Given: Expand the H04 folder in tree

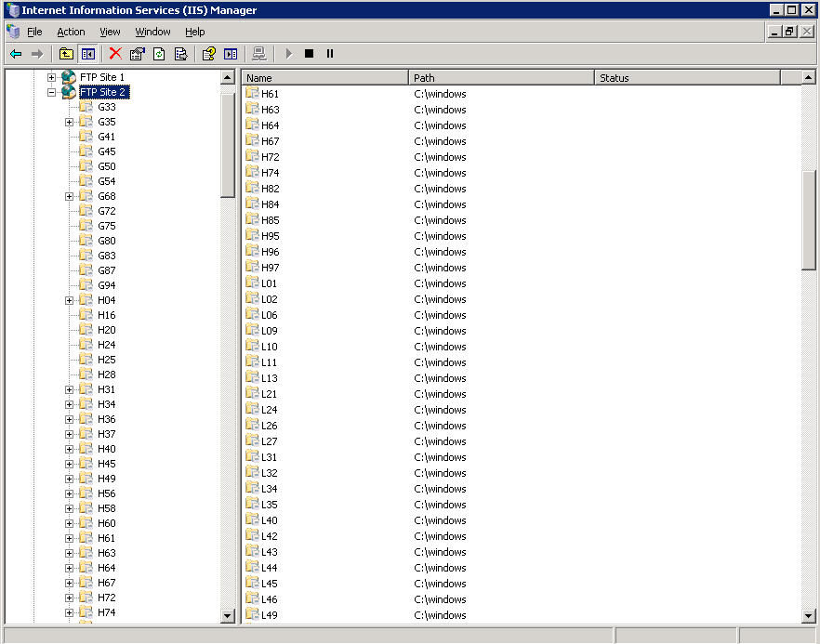Looking at the screenshot, I should (69, 300).
